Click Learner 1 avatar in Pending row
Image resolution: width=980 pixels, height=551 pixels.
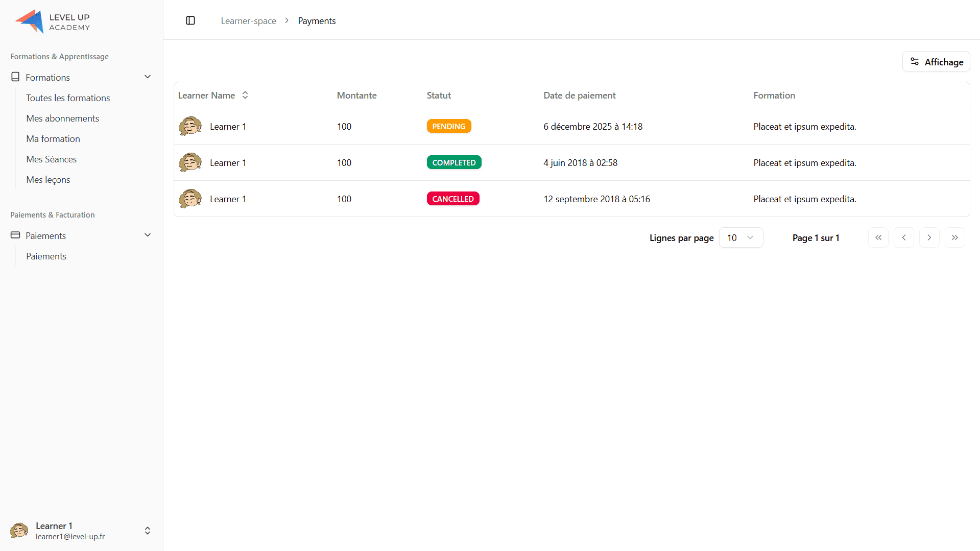190,126
